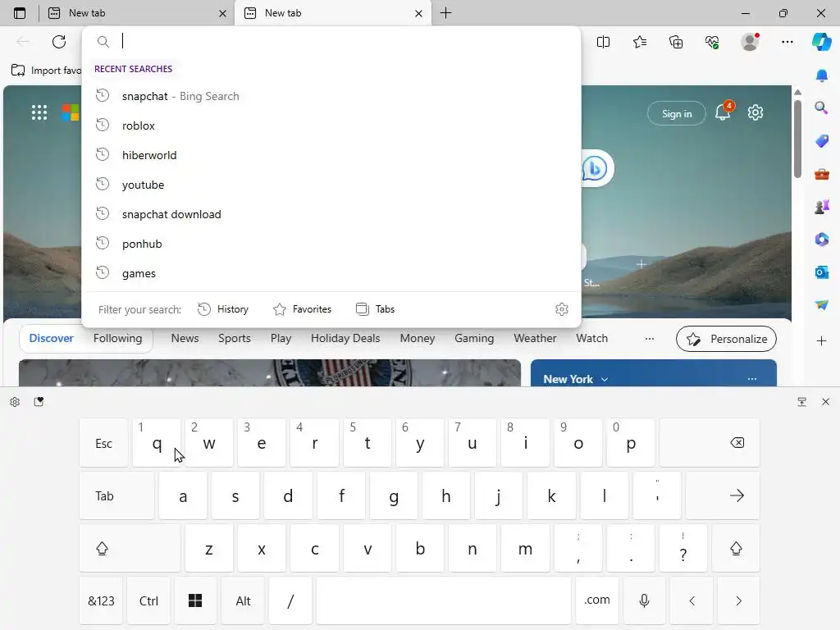Select the Discover feed tab
The height and width of the screenshot is (630, 840).
pos(52,338)
